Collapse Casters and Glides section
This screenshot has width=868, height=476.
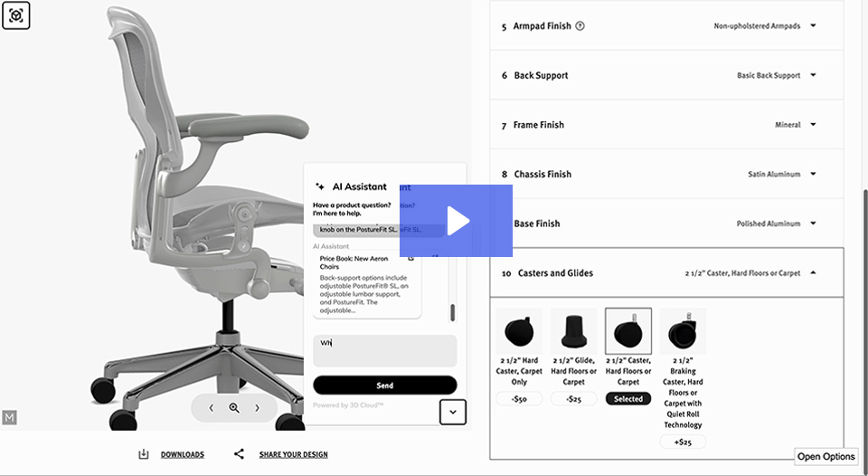(x=813, y=272)
